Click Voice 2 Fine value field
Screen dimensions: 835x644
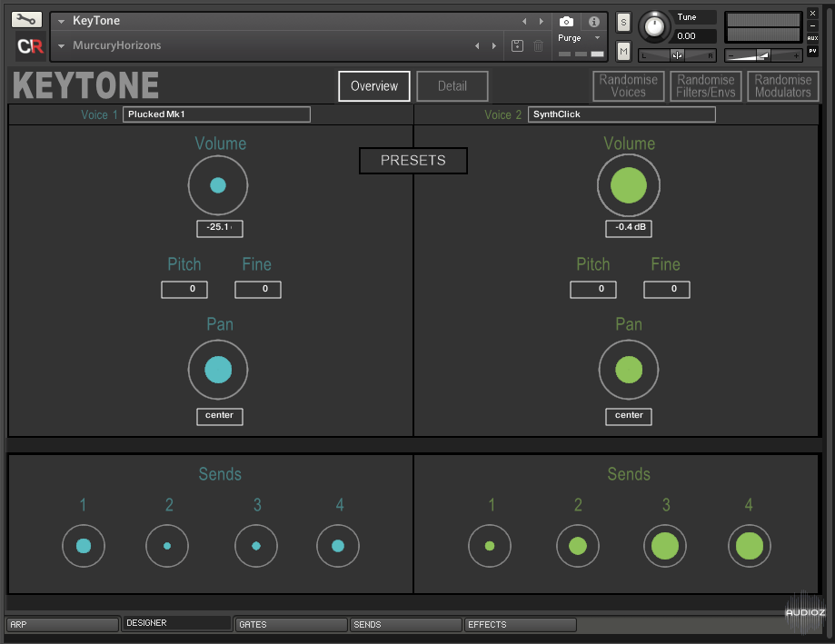click(667, 290)
